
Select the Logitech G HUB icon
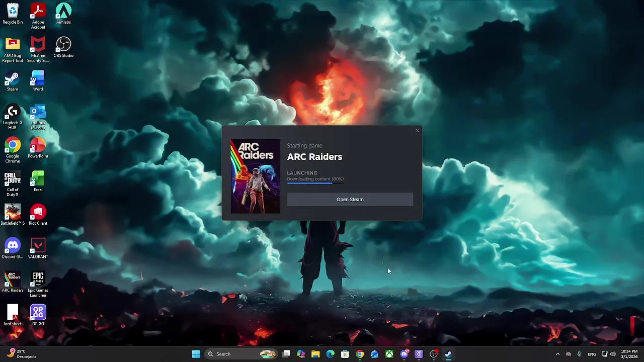click(x=13, y=117)
